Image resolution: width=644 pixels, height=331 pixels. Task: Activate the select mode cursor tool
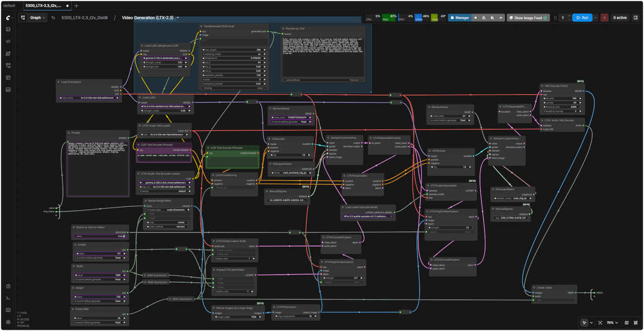(x=584, y=322)
